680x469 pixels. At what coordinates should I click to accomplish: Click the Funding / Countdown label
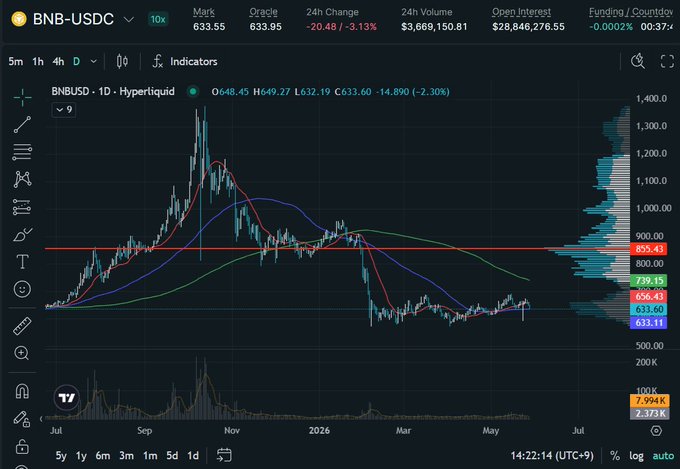pyautogui.click(x=631, y=12)
